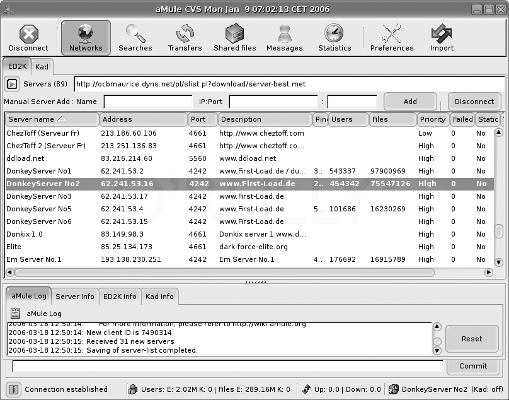This screenshot has width=509, height=400.
Task: Sort by Static column header
Action: click(488, 119)
